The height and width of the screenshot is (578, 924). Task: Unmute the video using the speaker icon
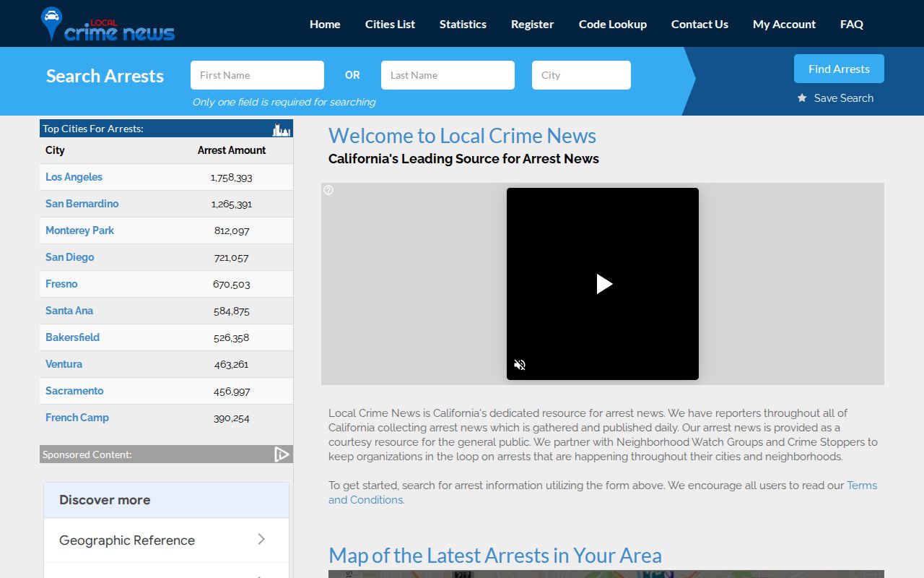point(520,365)
